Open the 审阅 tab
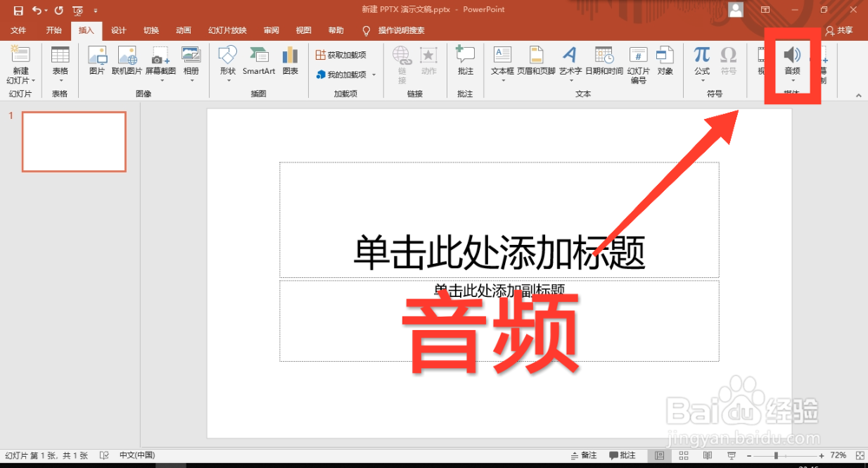The width and height of the screenshot is (868, 468). coord(271,30)
